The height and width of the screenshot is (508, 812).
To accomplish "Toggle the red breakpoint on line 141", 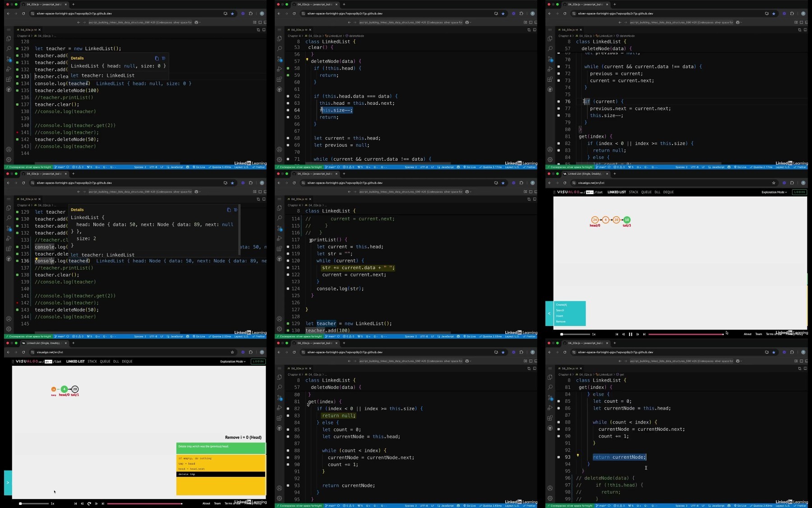I will tap(17, 132).
